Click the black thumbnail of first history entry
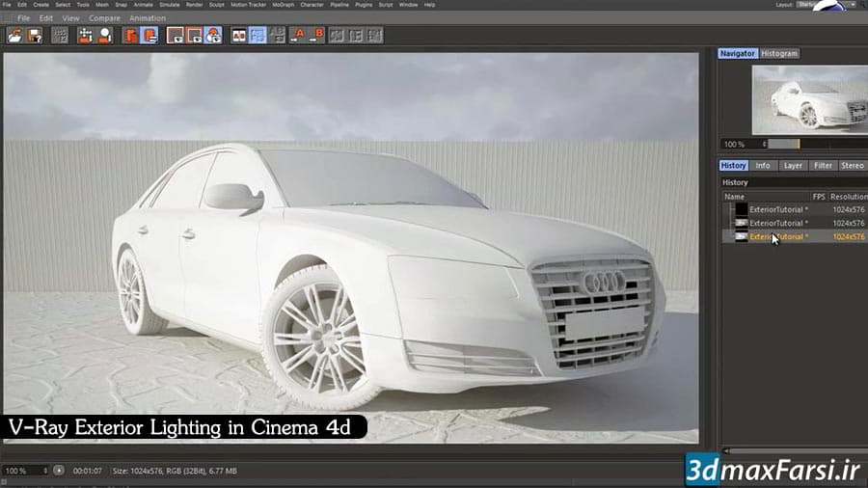868x488 pixels. pyautogui.click(x=742, y=209)
